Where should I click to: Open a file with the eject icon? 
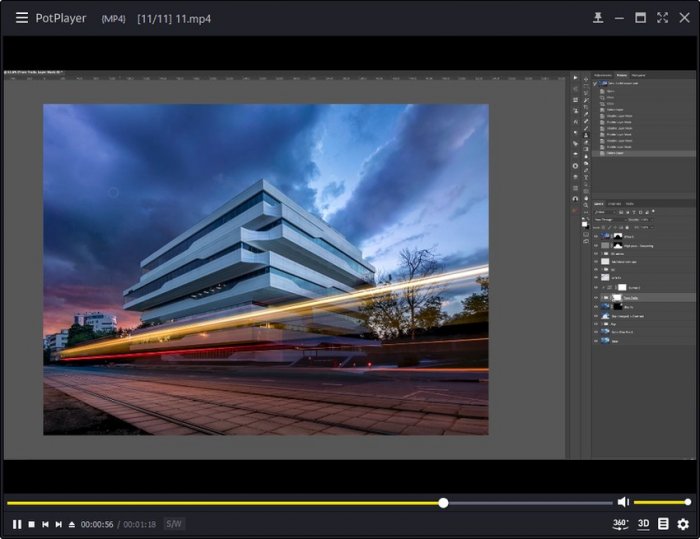[72, 524]
